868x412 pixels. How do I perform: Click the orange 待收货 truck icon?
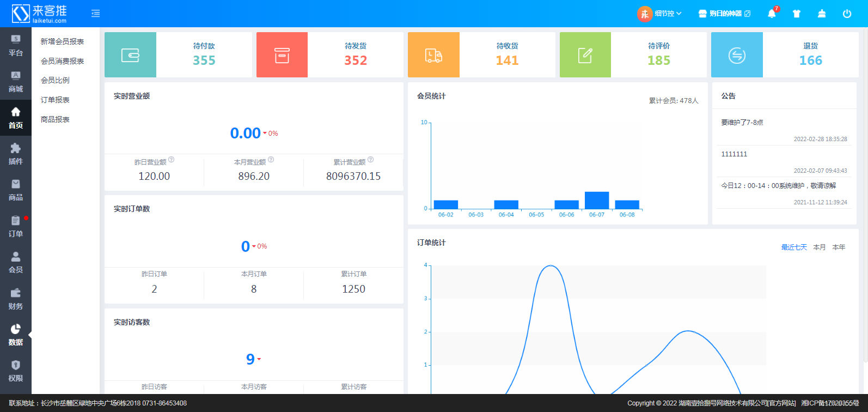433,55
